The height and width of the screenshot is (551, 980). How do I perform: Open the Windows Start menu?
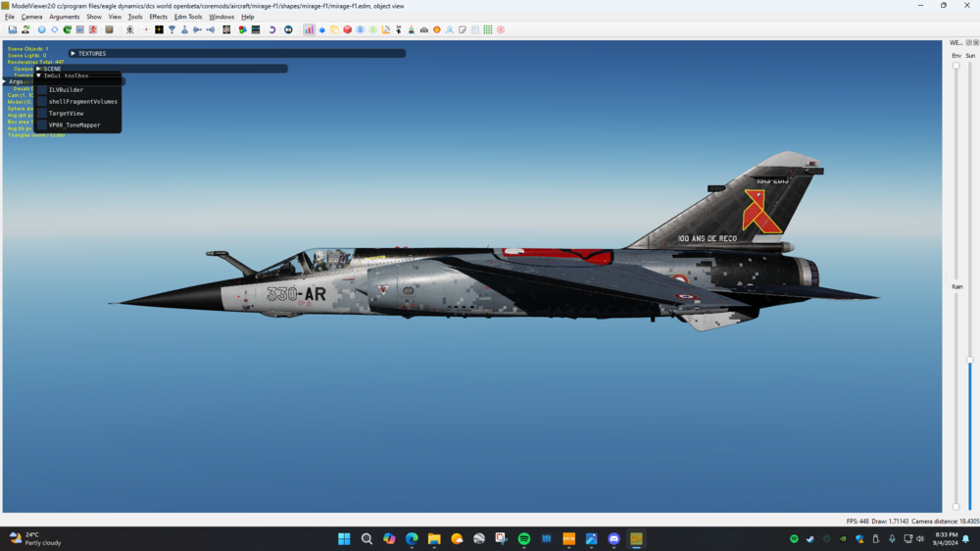[x=344, y=539]
